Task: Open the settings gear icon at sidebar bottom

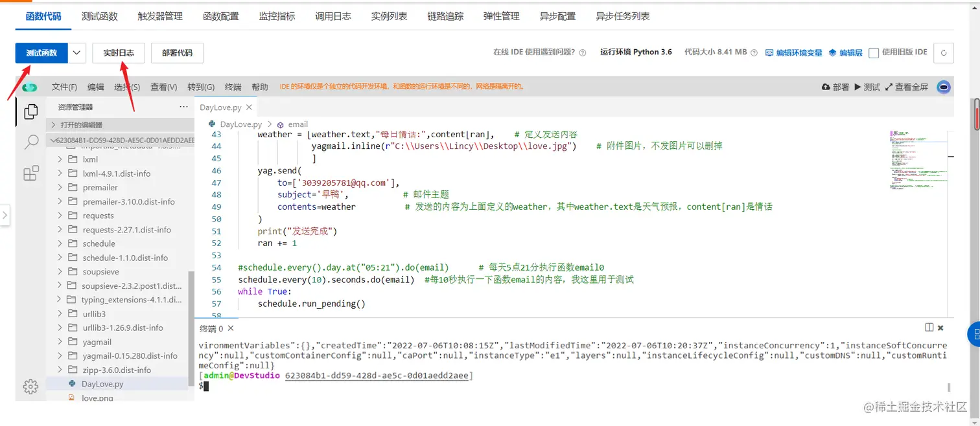Action: (x=30, y=387)
